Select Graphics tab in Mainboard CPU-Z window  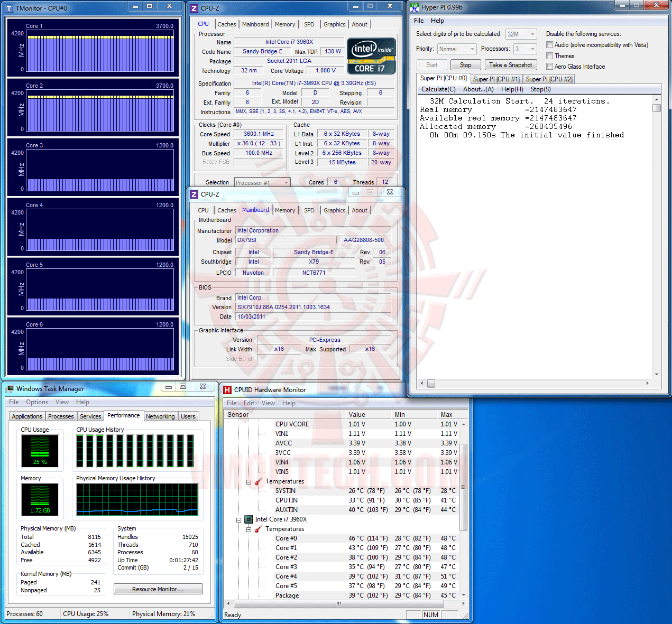click(x=334, y=210)
